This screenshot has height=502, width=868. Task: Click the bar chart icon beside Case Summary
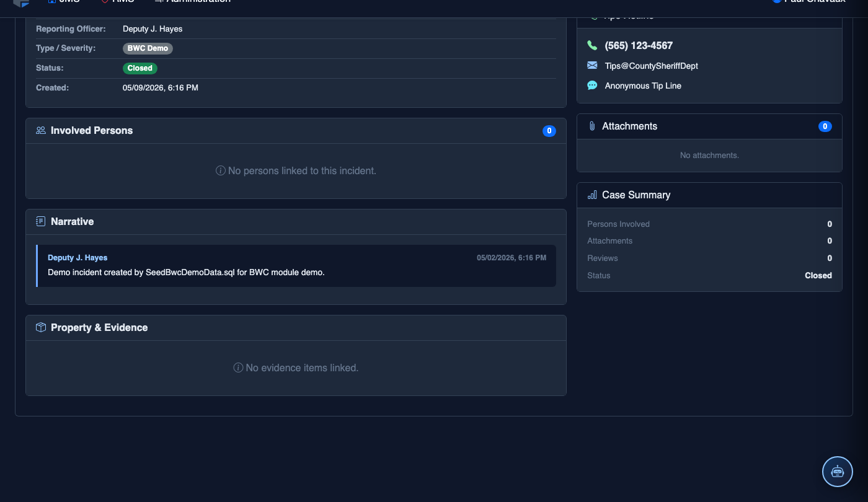(x=592, y=195)
